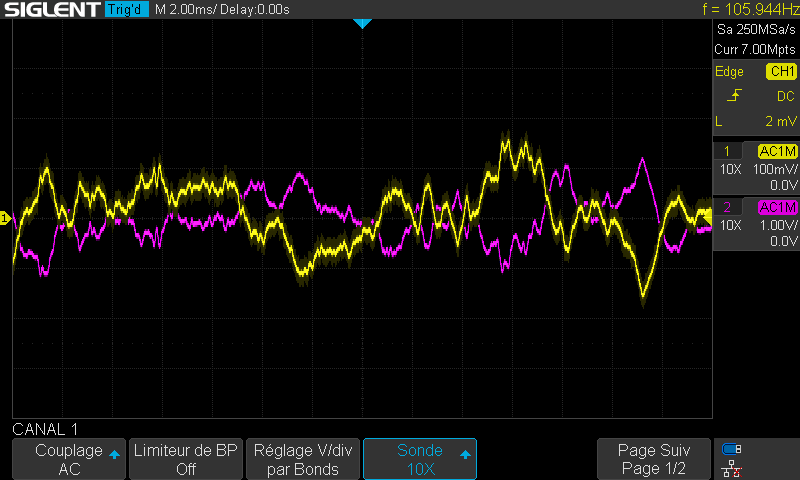Click the yellow channel 1 ground marker
Image resolution: width=800 pixels, height=480 pixels.
(5, 218)
